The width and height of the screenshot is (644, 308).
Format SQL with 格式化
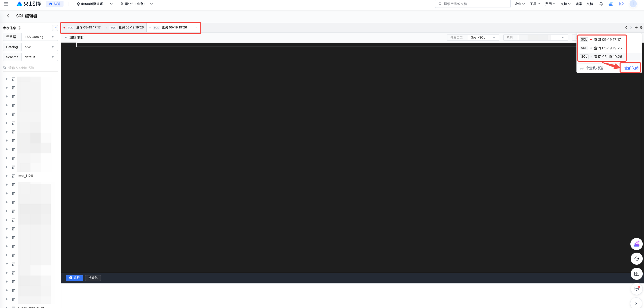(93, 278)
